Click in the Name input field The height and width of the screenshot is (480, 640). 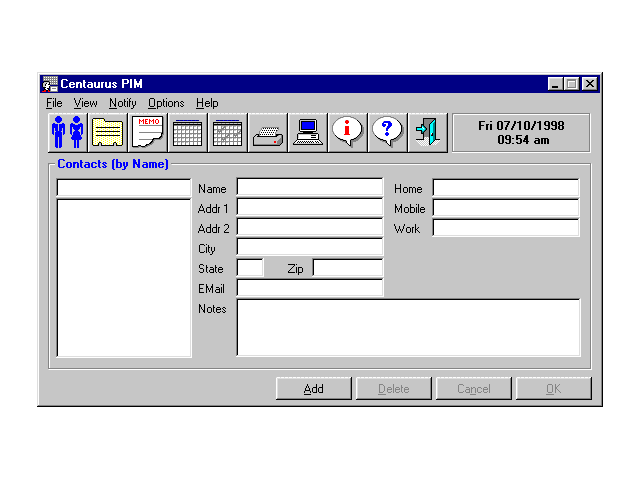[309, 188]
